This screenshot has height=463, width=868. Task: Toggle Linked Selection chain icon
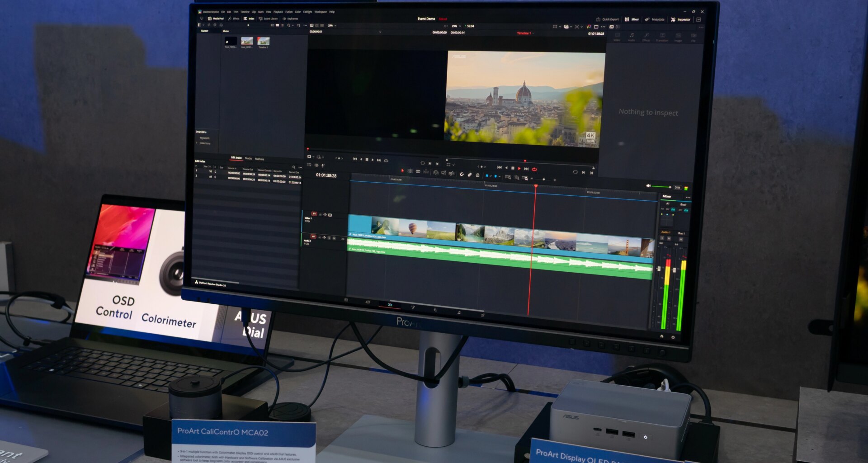(x=470, y=175)
